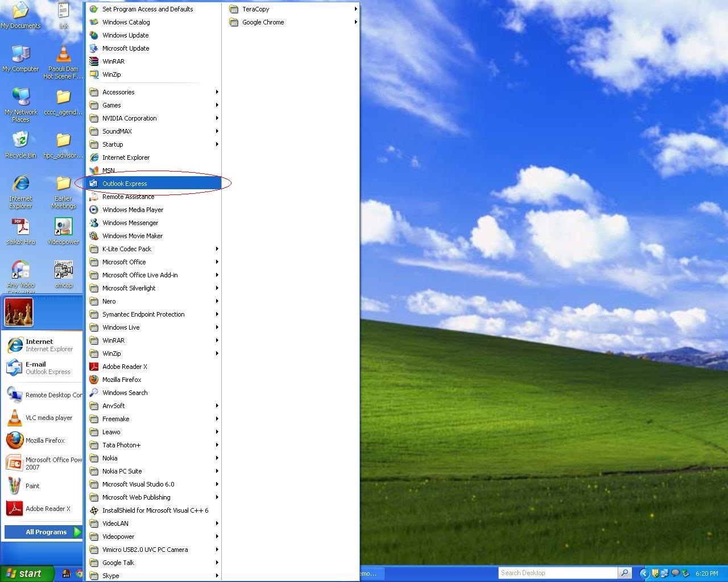Launch Outlook Express from All Programs
Viewport: 728px width, 582px height.
pos(154,184)
